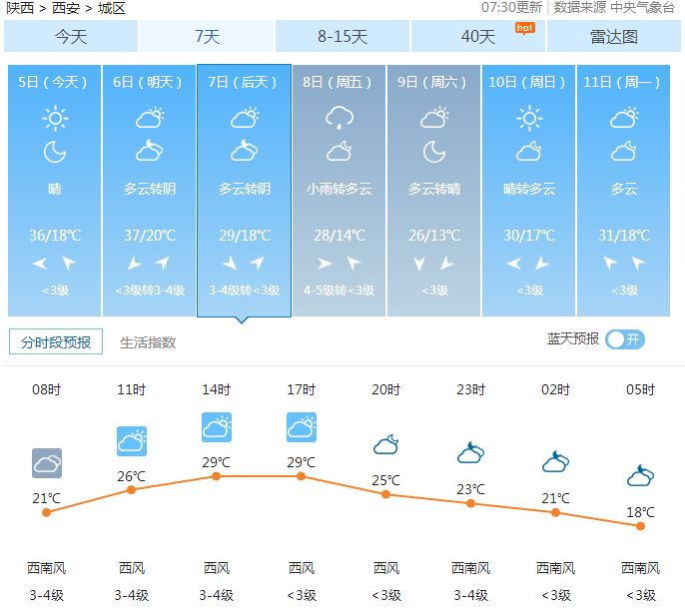Click the light rain icon for 8日
Viewport: 685px width, 616px height.
click(x=340, y=119)
